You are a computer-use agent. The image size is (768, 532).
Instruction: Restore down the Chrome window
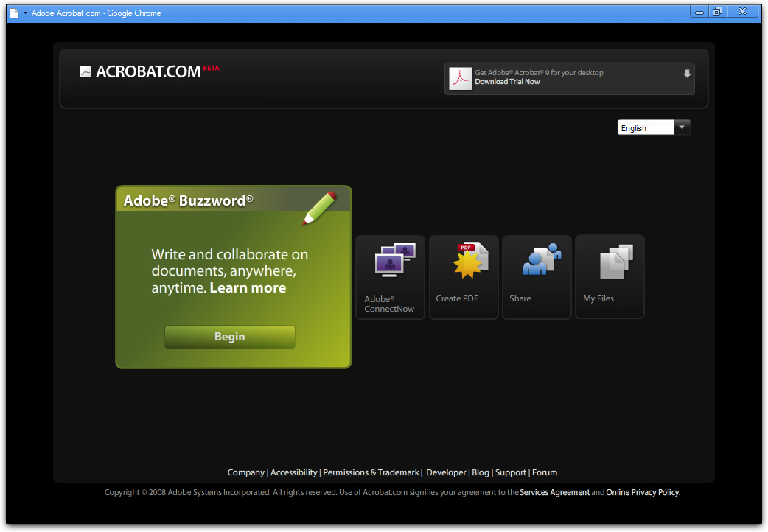click(718, 12)
